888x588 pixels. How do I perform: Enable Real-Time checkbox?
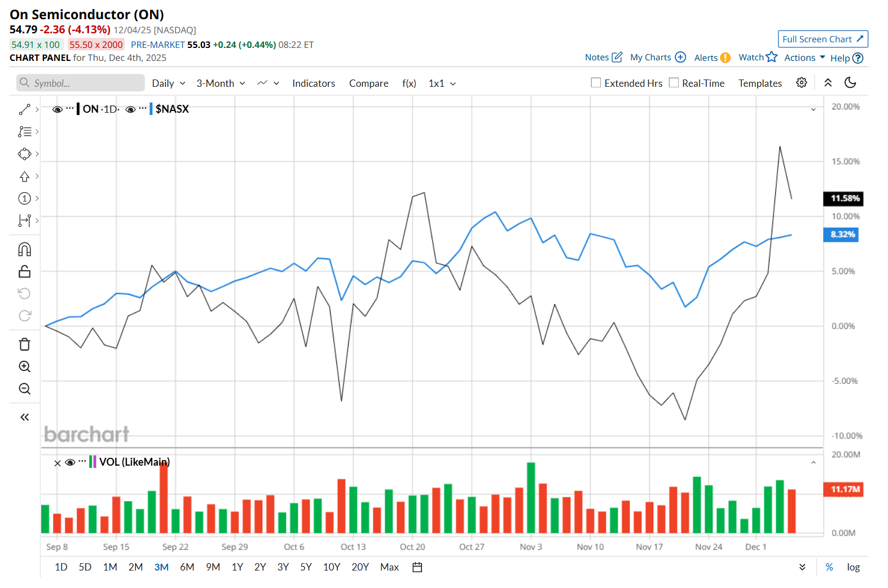click(674, 82)
